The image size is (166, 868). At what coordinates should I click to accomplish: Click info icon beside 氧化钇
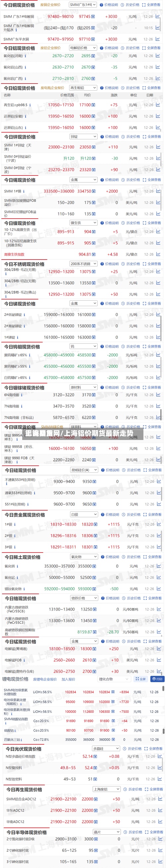point(18,578)
